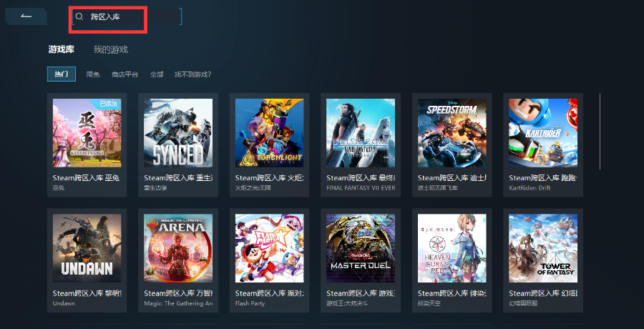Open the SYNCED game cover
The image size is (644, 329).
point(178,132)
